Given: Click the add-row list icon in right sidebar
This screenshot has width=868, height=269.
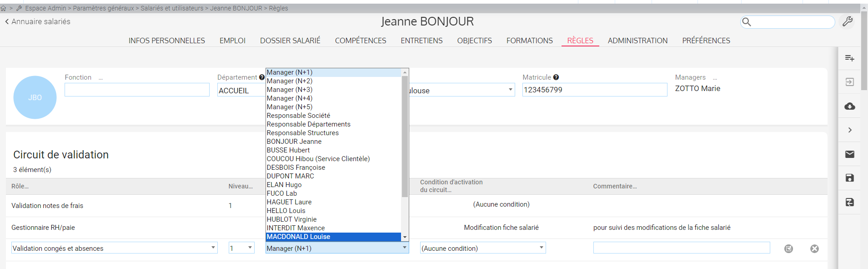Looking at the screenshot, I should tap(849, 58).
